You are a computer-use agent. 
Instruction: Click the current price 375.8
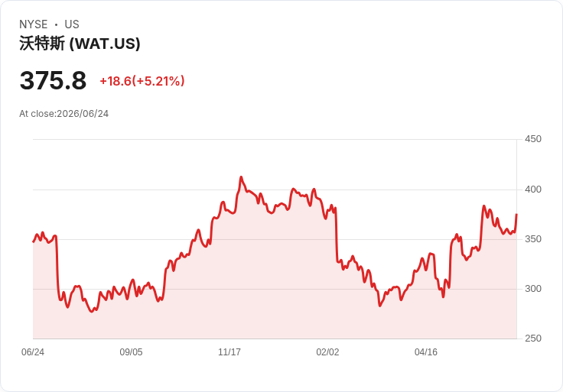53,80
